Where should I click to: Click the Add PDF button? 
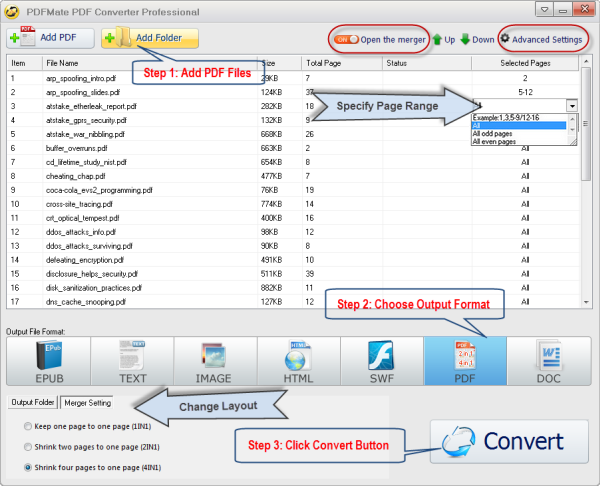[x=50, y=38]
